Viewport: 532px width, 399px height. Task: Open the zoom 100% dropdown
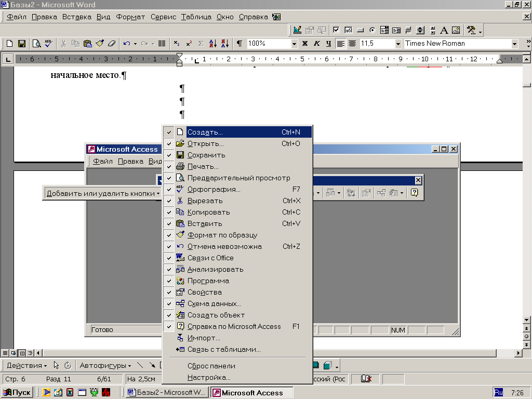point(294,44)
